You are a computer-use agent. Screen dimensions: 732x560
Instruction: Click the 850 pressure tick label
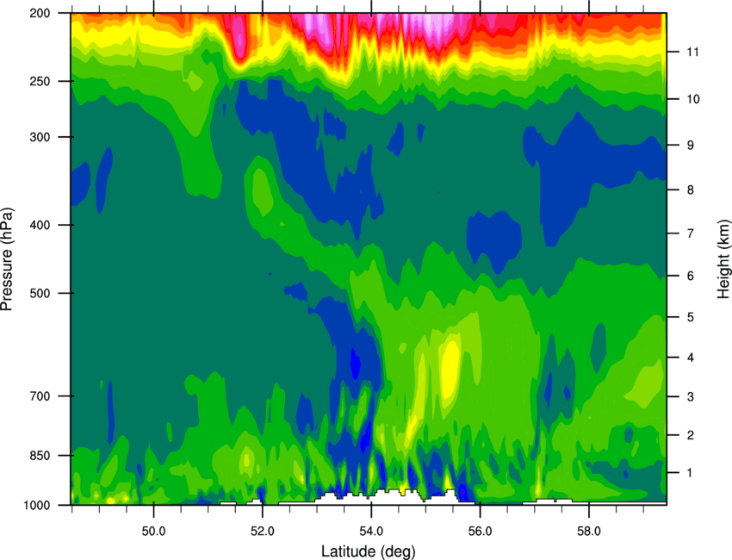coord(40,456)
